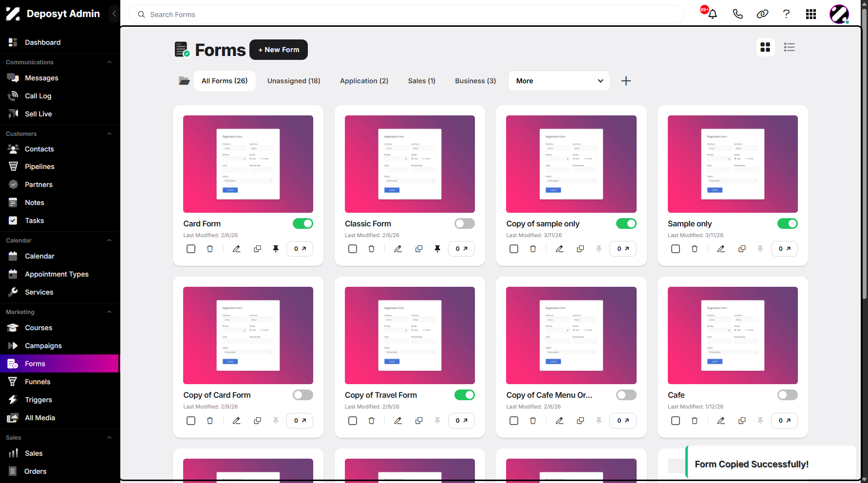Open Card Form submissions count button
Viewport: 868px width, 483px height.
click(300, 249)
